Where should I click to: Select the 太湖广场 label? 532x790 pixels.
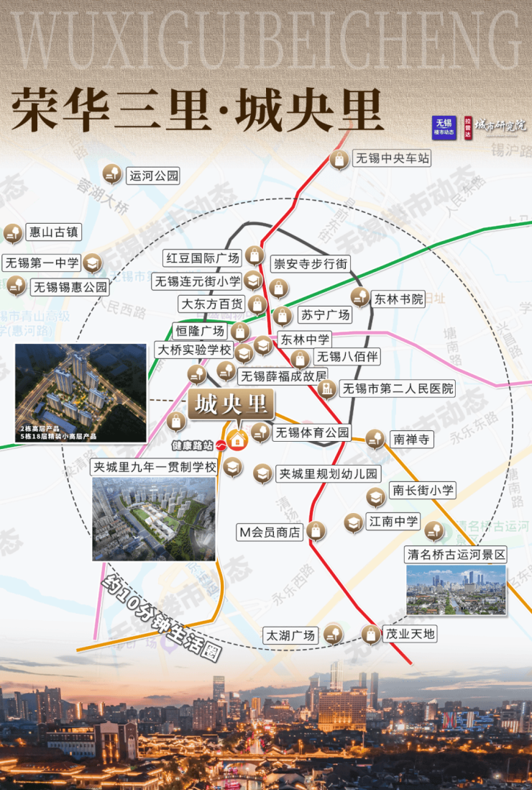click(290, 635)
